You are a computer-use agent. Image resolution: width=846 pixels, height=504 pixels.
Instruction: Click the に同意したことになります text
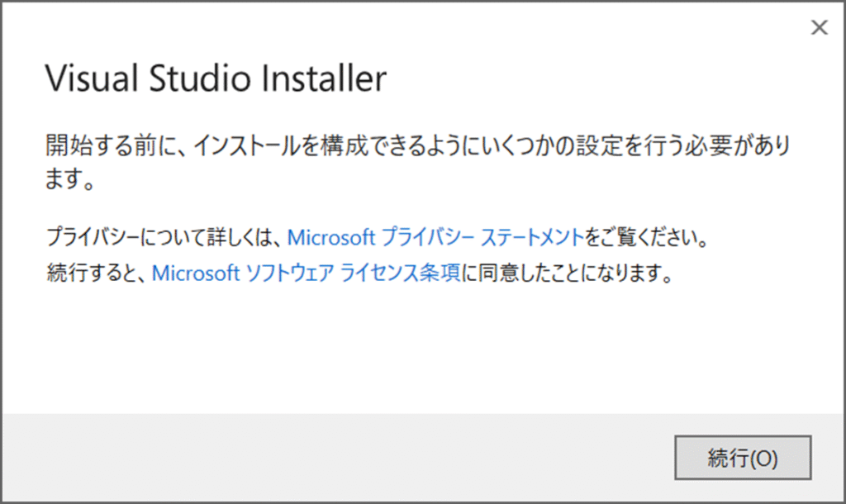tap(568, 273)
